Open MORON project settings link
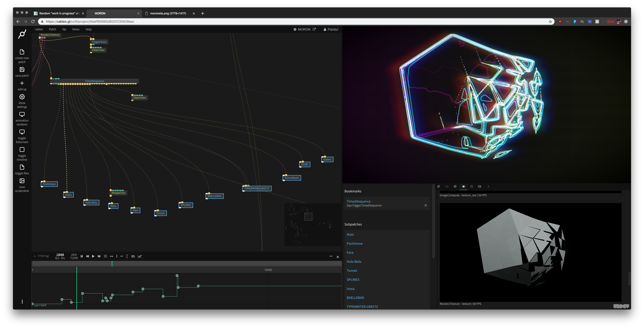644x328 pixels. (305, 29)
